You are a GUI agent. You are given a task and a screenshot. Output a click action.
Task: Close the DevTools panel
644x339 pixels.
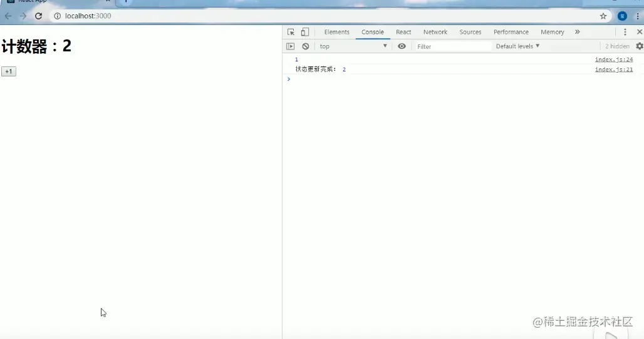pos(640,31)
